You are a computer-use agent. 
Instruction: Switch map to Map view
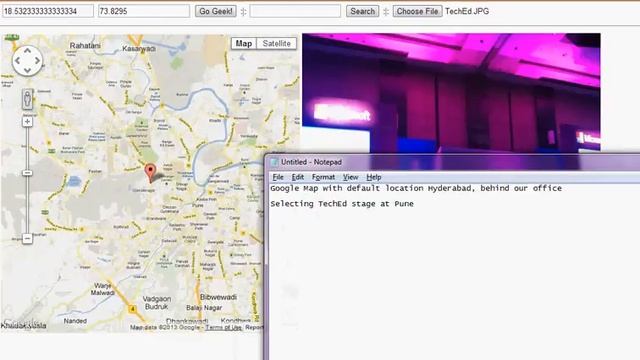pyautogui.click(x=244, y=43)
